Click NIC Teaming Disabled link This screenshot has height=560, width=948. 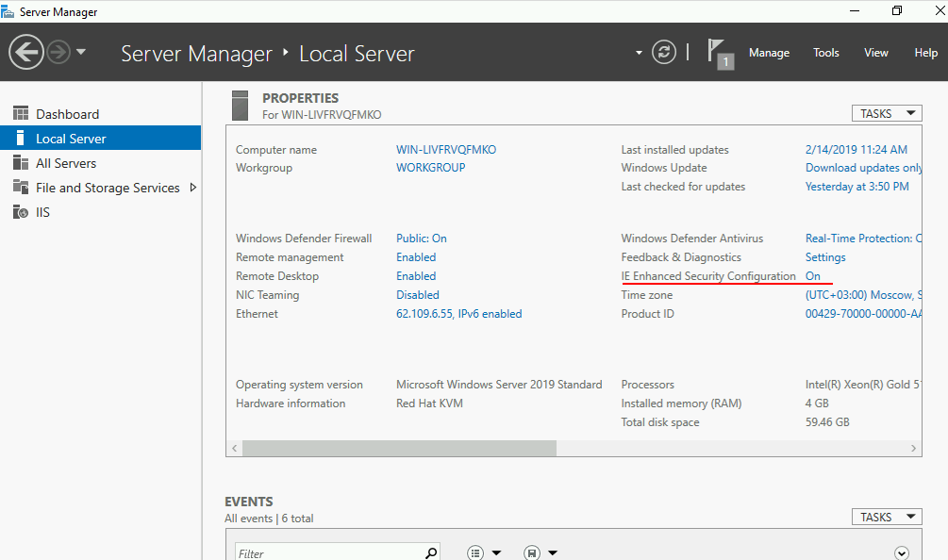point(418,295)
